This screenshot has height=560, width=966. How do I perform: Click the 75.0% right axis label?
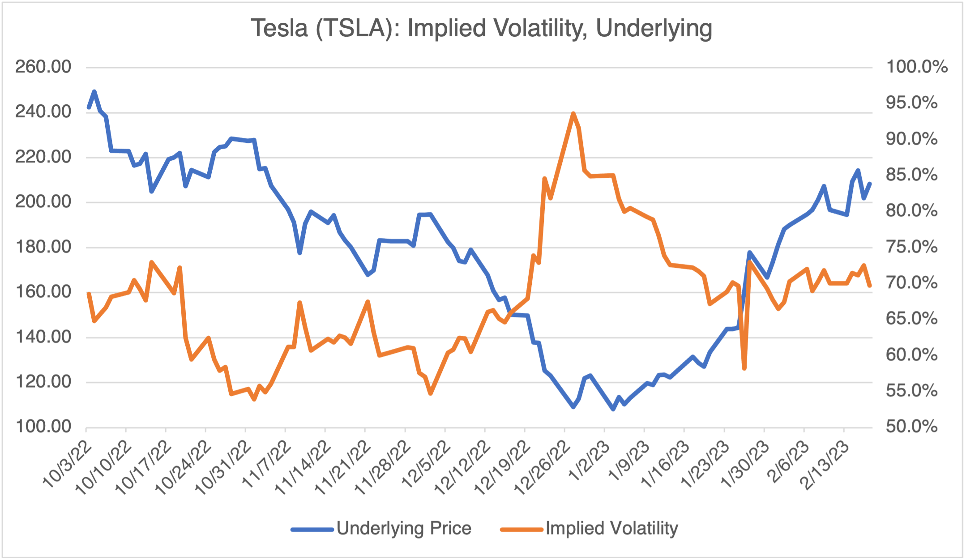[x=912, y=247]
